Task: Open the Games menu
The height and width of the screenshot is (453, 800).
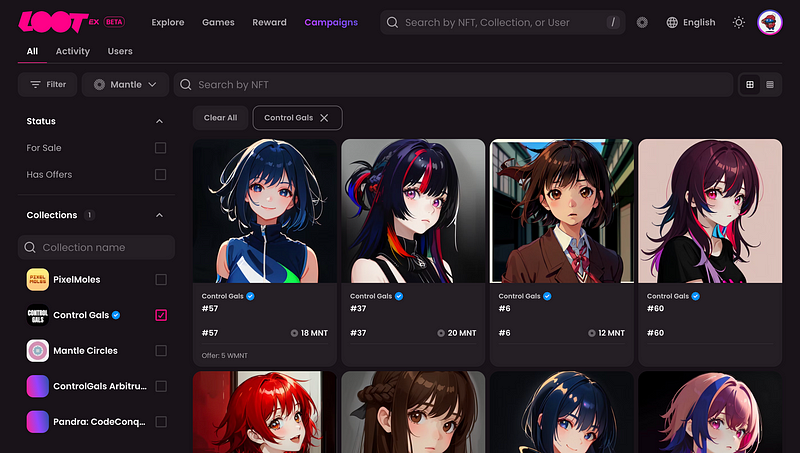Action: pyautogui.click(x=218, y=22)
